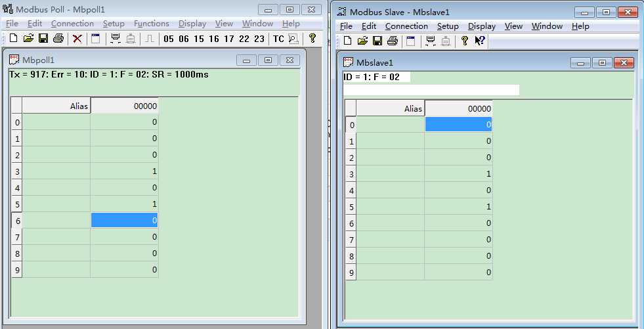The height and width of the screenshot is (329, 644).
Task: Click 00000 column header in Mbpoll1 table
Action: [125, 106]
